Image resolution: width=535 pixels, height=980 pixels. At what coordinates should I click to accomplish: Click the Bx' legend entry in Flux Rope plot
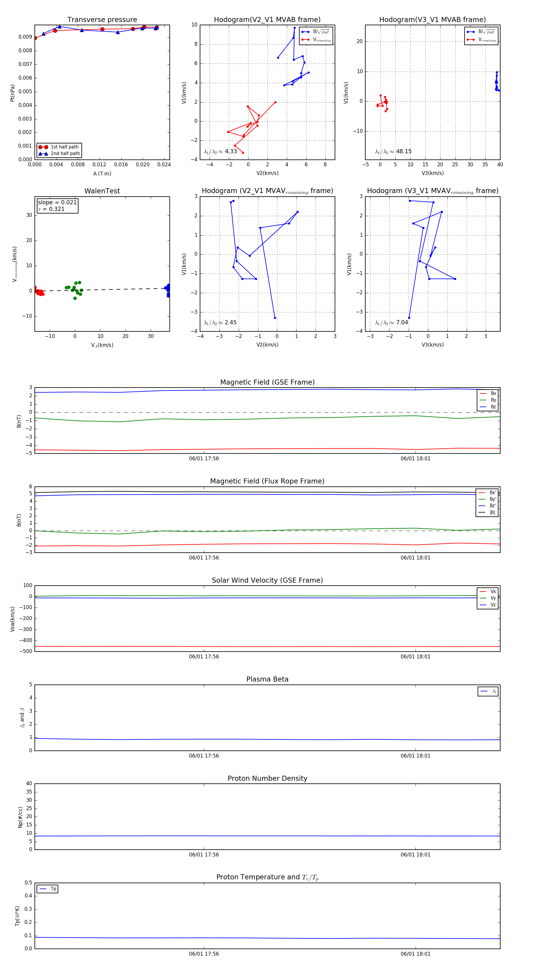487,493
